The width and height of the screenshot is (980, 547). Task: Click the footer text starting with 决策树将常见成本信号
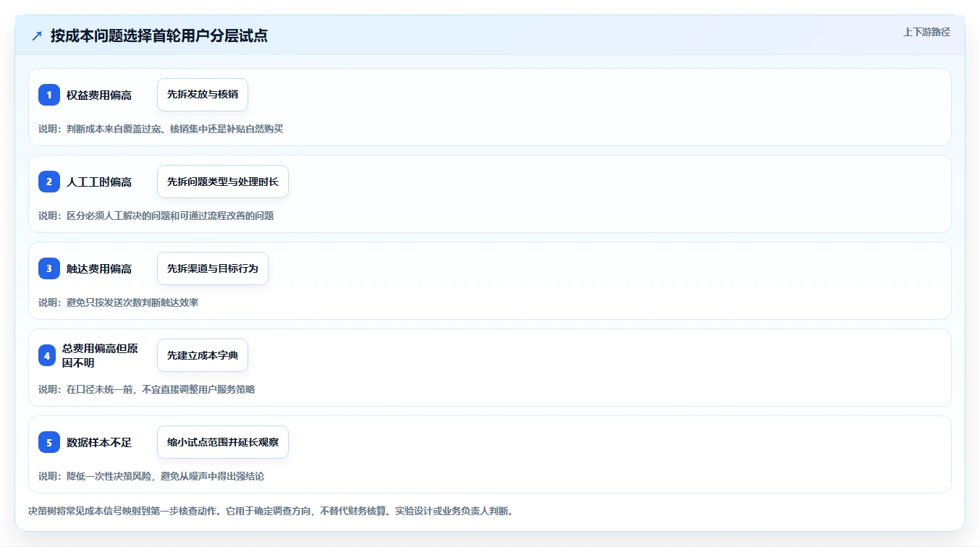(271, 511)
